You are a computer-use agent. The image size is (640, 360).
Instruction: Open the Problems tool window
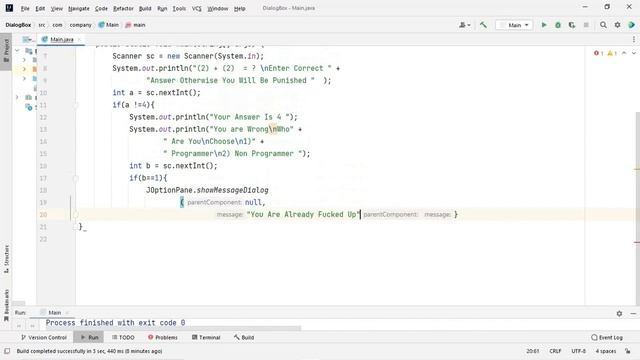tap(163, 338)
